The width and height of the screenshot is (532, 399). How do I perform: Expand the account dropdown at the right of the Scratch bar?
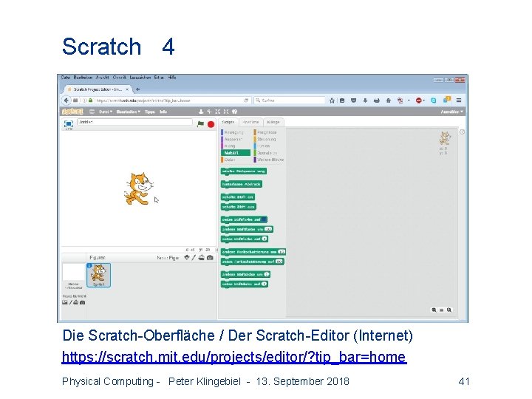451,112
